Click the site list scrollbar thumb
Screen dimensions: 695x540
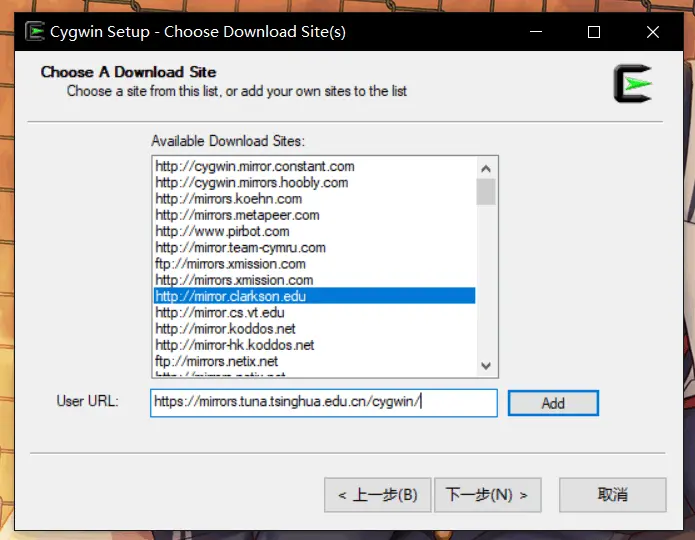coord(486,192)
